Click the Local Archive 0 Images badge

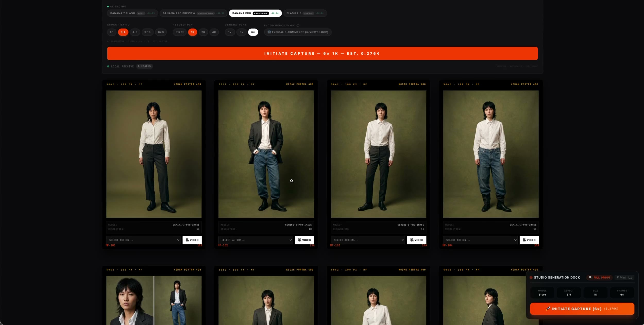click(x=145, y=66)
